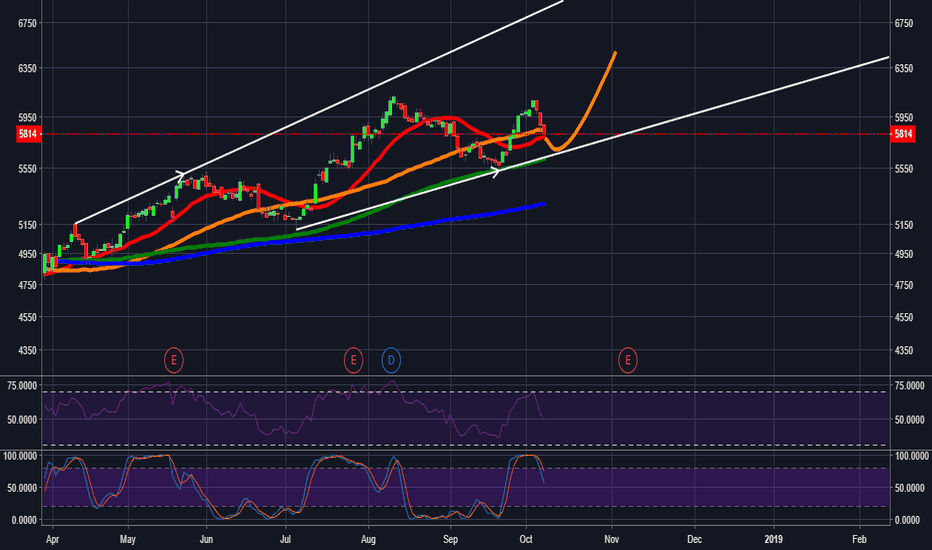
Task: Click the red 5814 price label on left scale
Action: coord(28,134)
